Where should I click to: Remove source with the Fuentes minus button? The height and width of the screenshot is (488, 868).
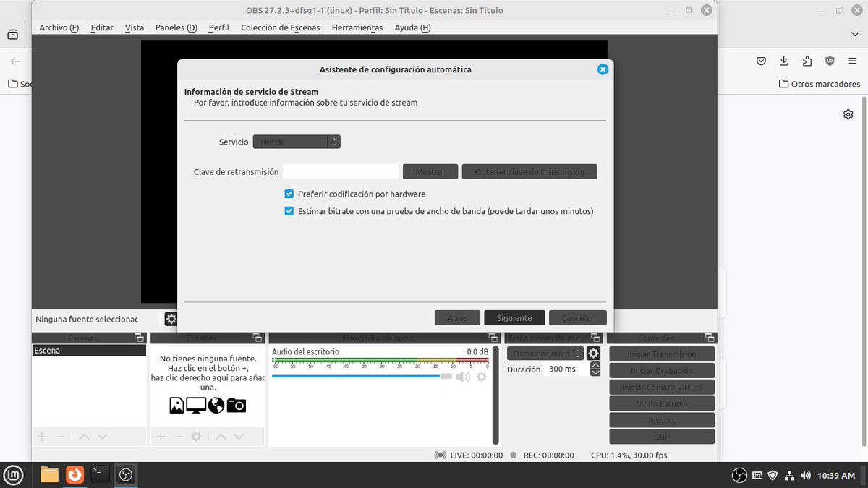point(179,437)
